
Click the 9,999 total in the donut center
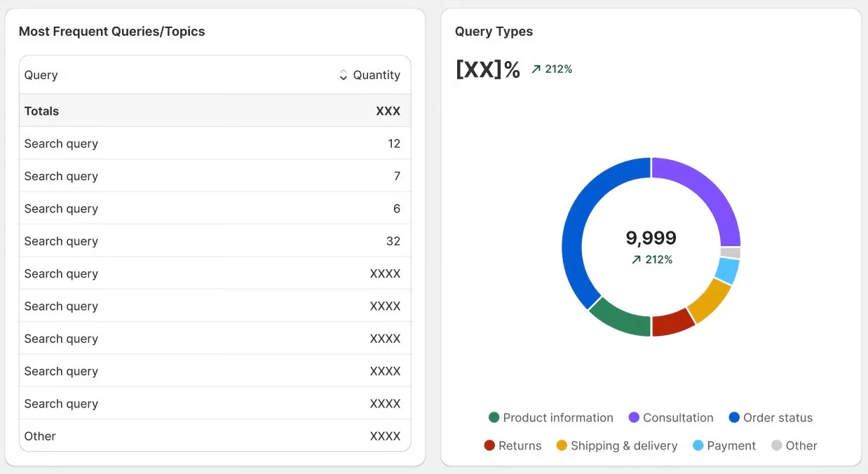point(651,238)
